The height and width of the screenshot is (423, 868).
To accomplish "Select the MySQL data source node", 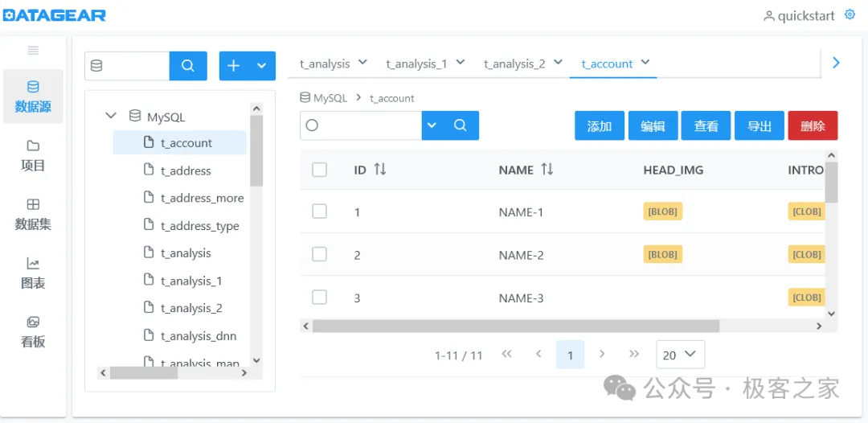I will (x=166, y=117).
